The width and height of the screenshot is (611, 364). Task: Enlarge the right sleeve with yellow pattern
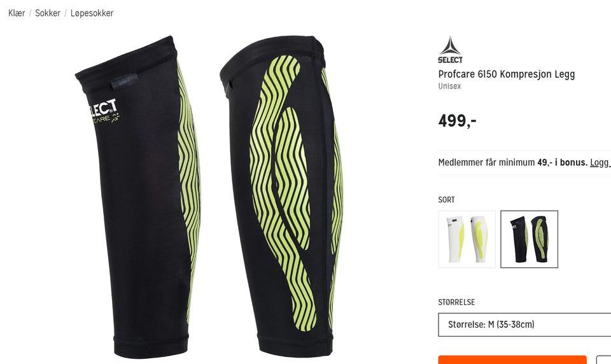coord(281,196)
